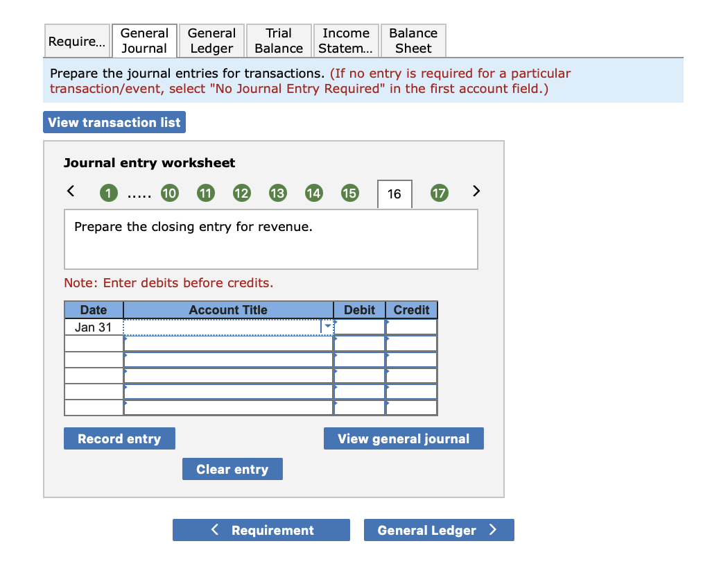The height and width of the screenshot is (573, 728).
Task: Open the Trial Balance tab
Action: pos(279,41)
